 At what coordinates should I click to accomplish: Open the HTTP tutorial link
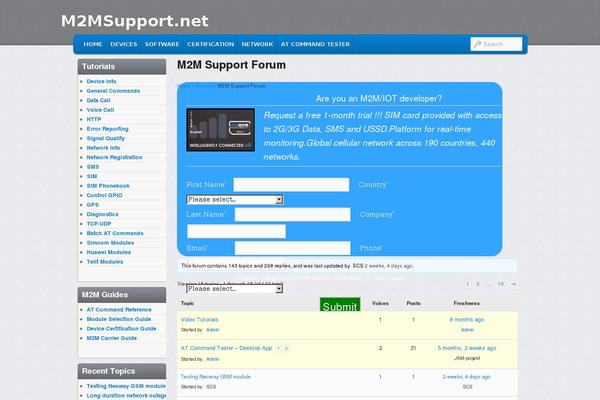tap(94, 119)
